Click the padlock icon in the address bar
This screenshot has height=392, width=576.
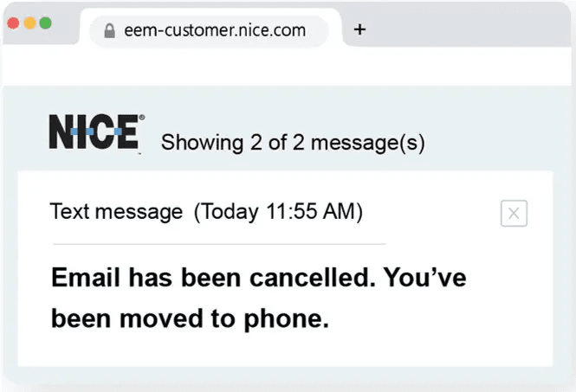point(109,31)
